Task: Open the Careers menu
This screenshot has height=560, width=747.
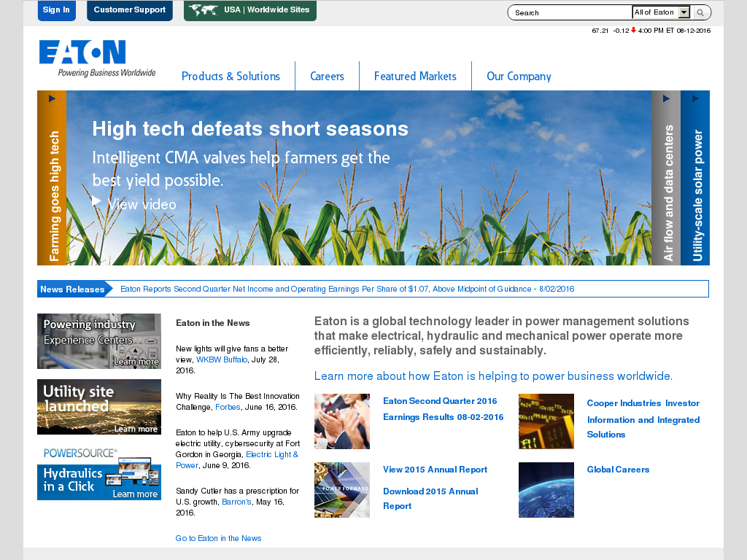Action: (x=327, y=76)
